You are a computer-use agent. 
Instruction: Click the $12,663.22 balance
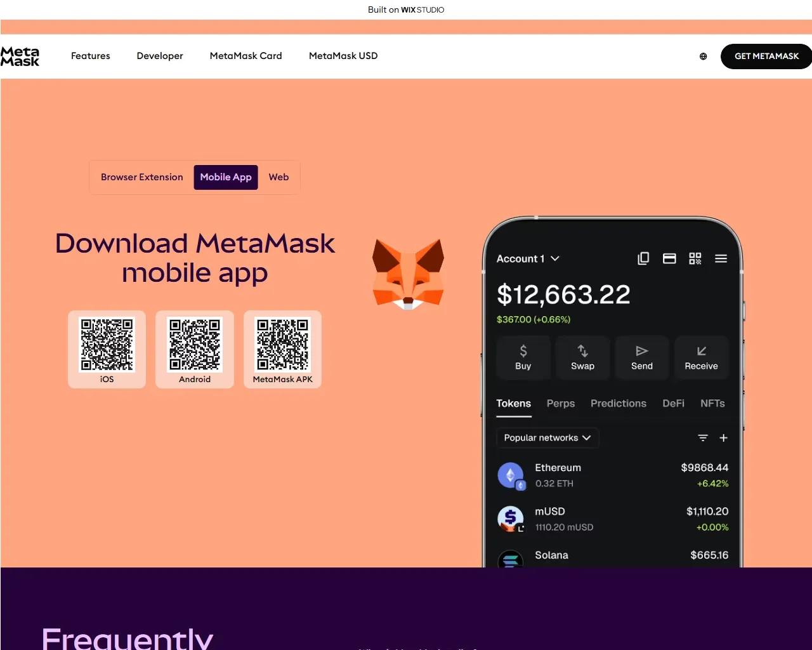[563, 295]
